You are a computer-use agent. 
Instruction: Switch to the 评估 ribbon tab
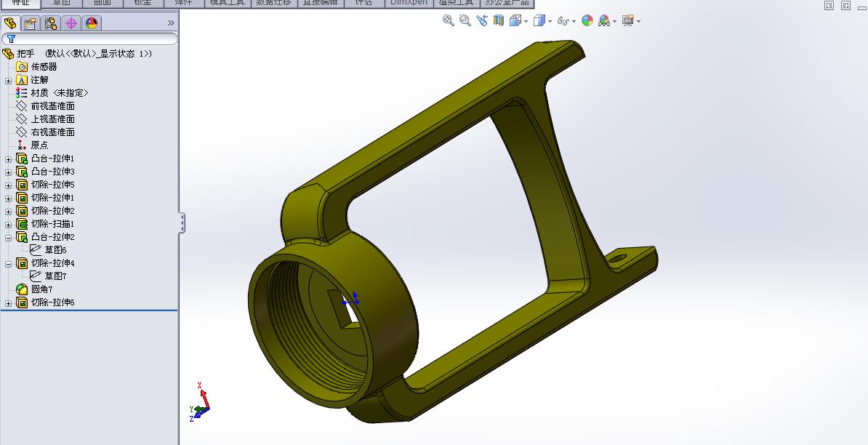tap(363, 3)
